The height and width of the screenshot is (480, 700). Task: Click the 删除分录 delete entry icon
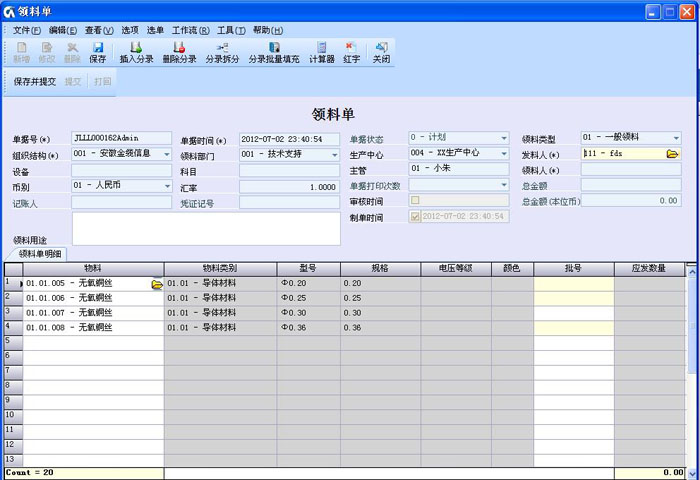coord(179,52)
